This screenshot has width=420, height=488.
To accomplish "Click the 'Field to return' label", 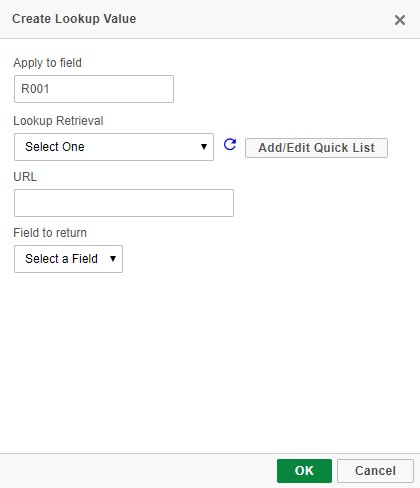I will tap(50, 233).
